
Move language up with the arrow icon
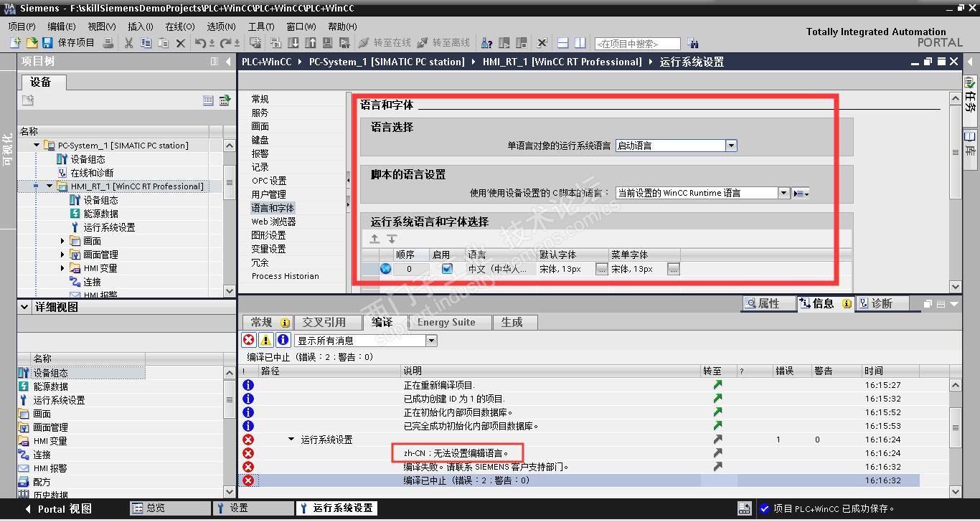[374, 239]
